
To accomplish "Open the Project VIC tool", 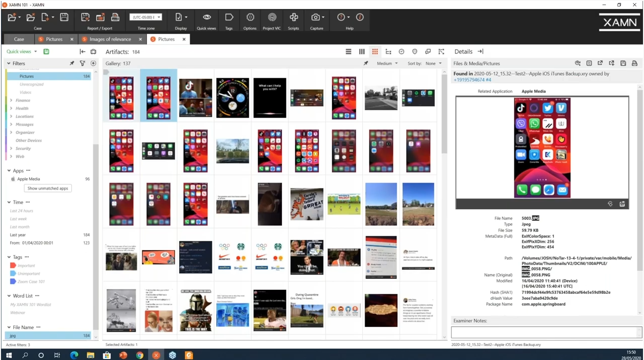I will [x=271, y=18].
